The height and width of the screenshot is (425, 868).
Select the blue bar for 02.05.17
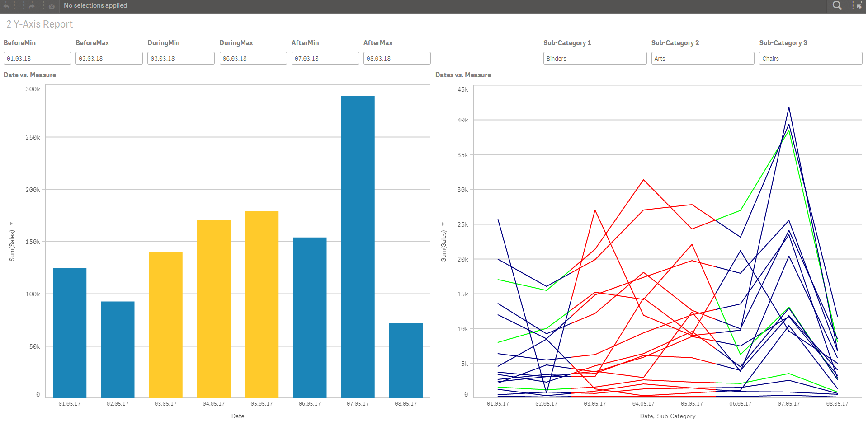point(118,350)
